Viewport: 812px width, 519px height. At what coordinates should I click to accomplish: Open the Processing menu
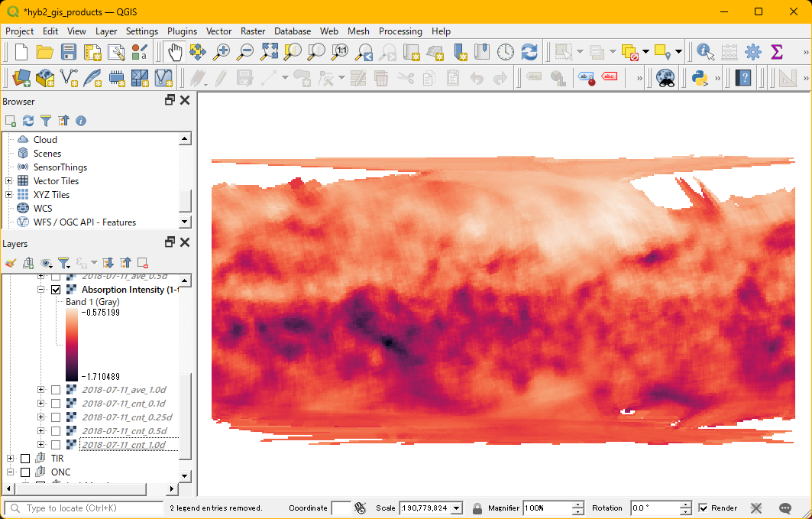coord(400,31)
